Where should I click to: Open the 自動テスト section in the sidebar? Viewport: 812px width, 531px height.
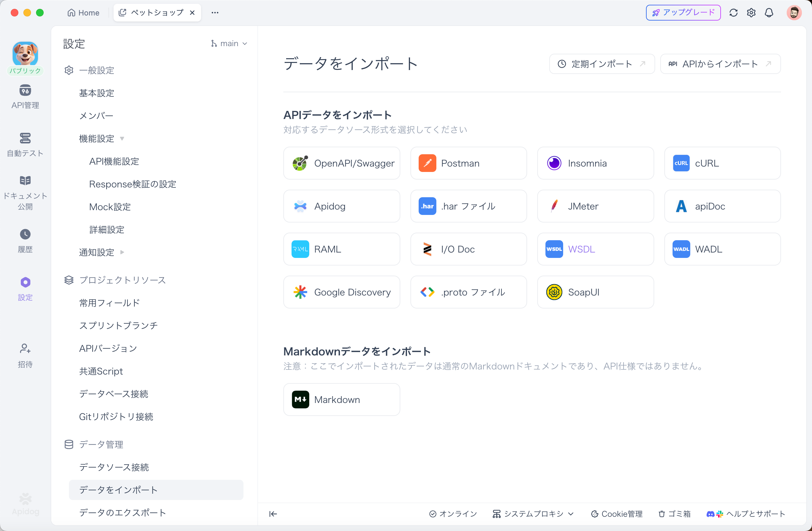tap(25, 144)
